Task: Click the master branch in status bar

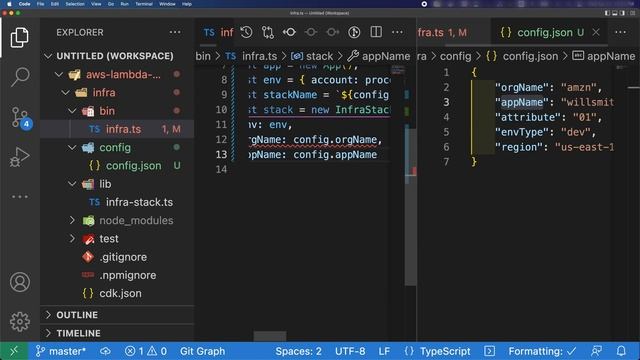Action: [60, 351]
